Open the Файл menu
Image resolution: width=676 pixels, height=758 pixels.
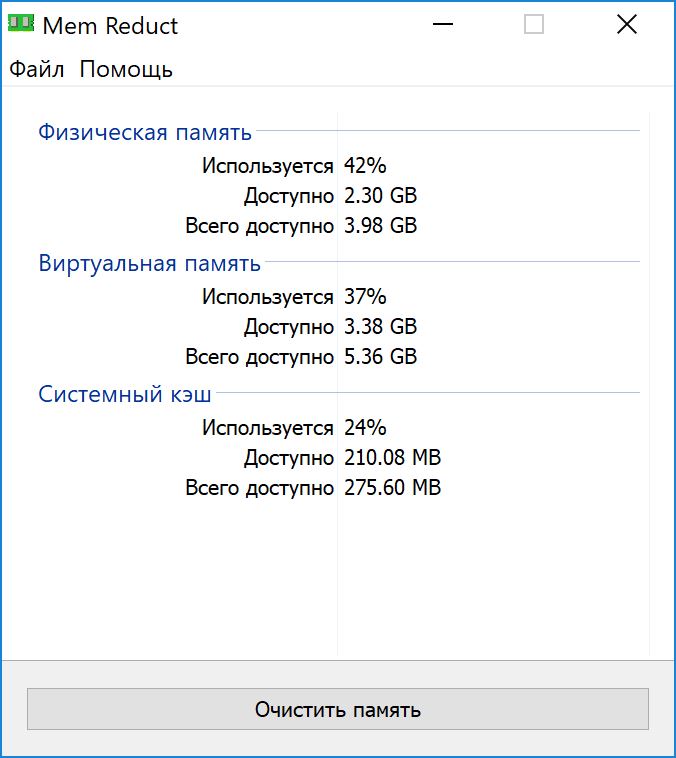point(37,69)
